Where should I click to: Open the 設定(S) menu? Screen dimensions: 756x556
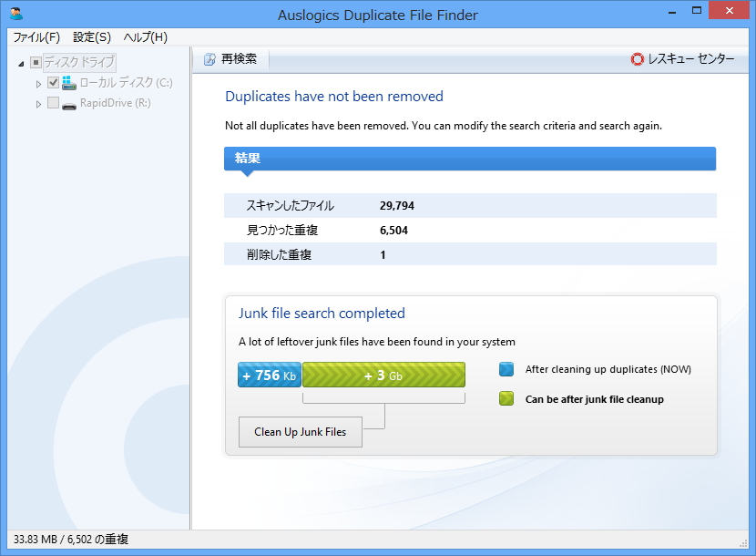(90, 37)
